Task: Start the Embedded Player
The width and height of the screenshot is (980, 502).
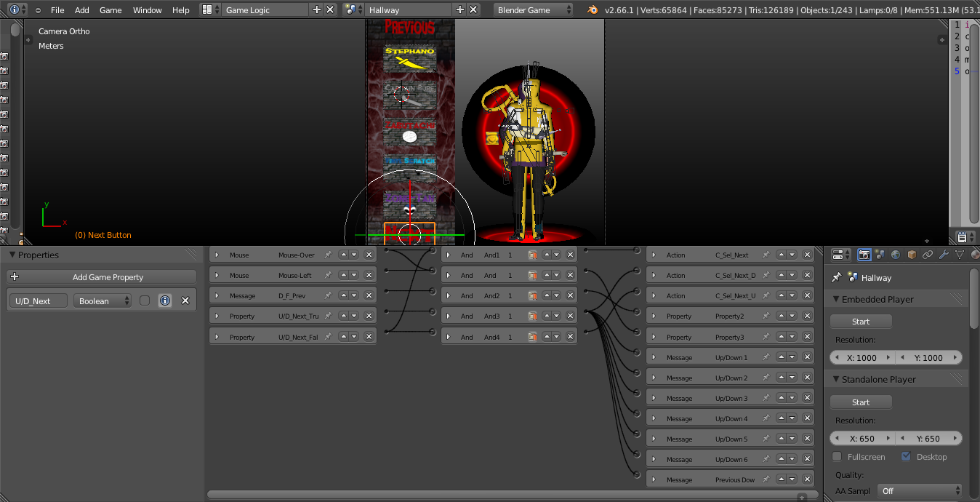Action: pyautogui.click(x=861, y=321)
